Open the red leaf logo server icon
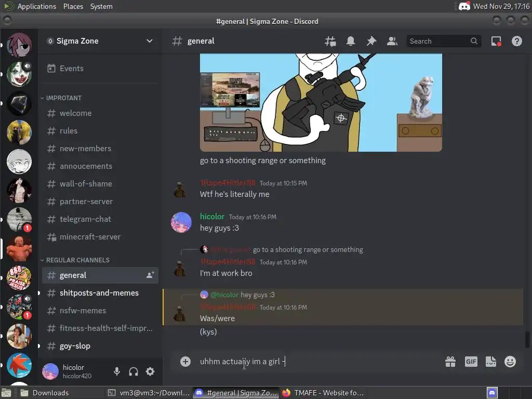Image resolution: width=532 pixels, height=399 pixels. coord(19,366)
